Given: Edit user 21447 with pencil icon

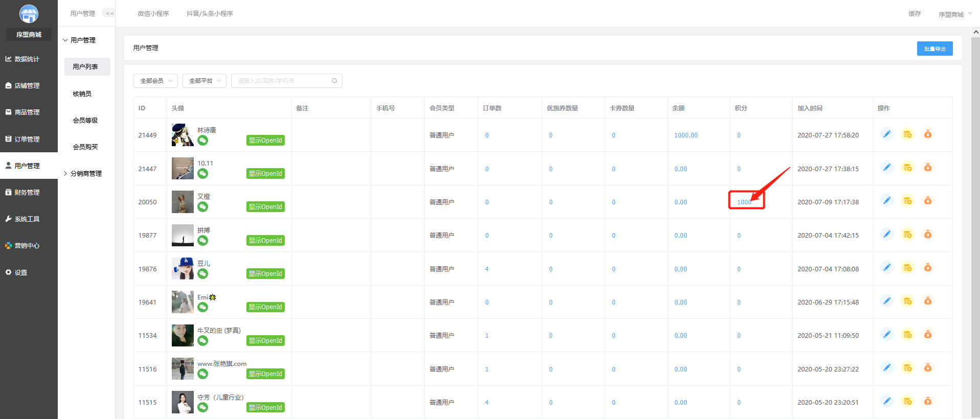Looking at the screenshot, I should coord(887,168).
